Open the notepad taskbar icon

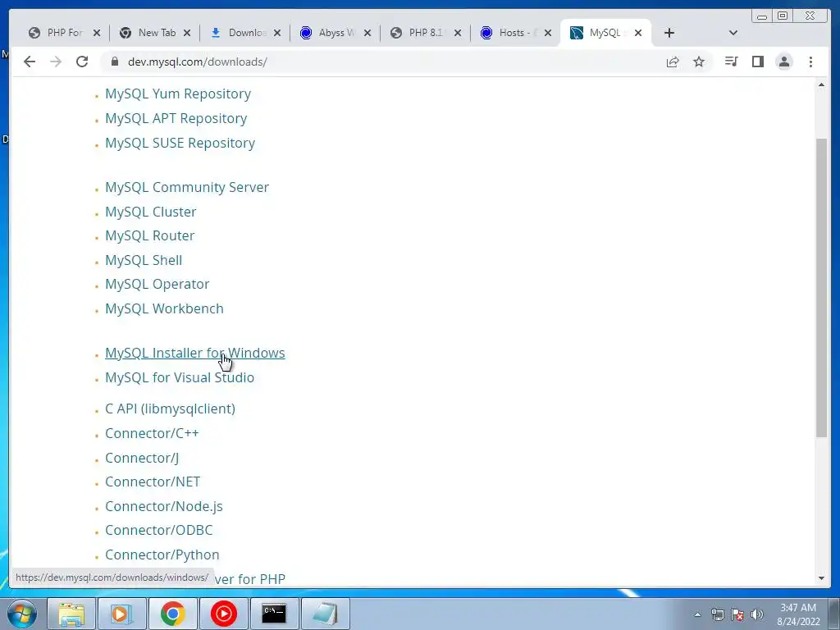pos(325,614)
